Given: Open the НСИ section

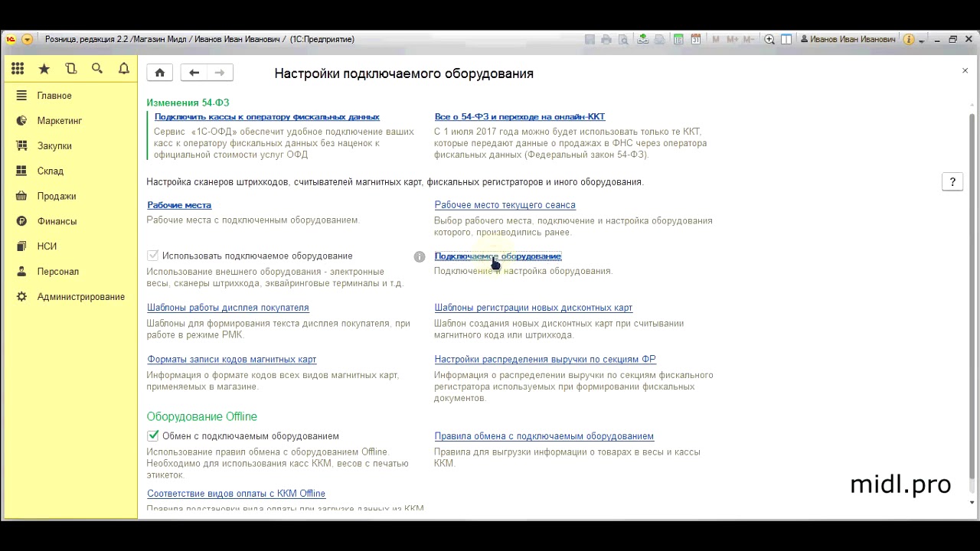Looking at the screenshot, I should tap(47, 246).
